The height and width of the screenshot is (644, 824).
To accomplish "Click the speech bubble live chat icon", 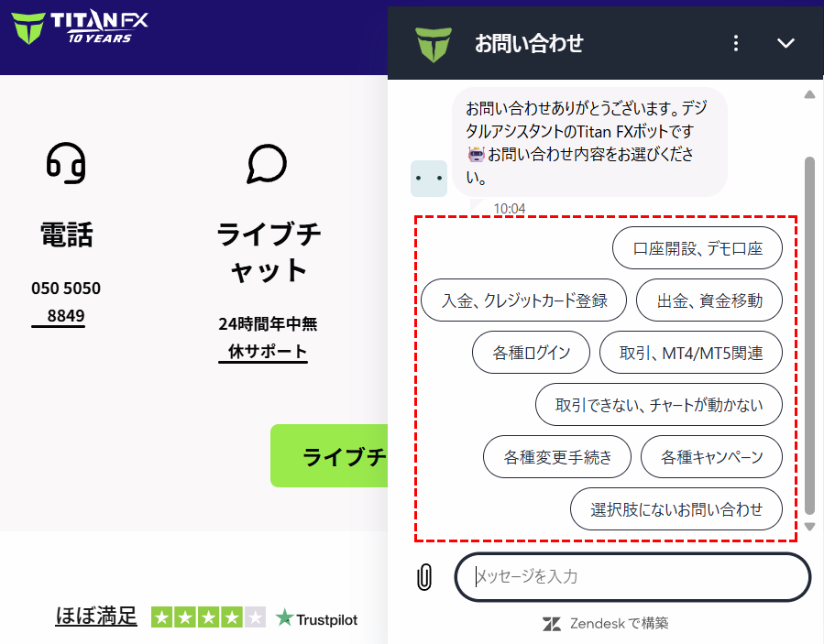I will 267,163.
